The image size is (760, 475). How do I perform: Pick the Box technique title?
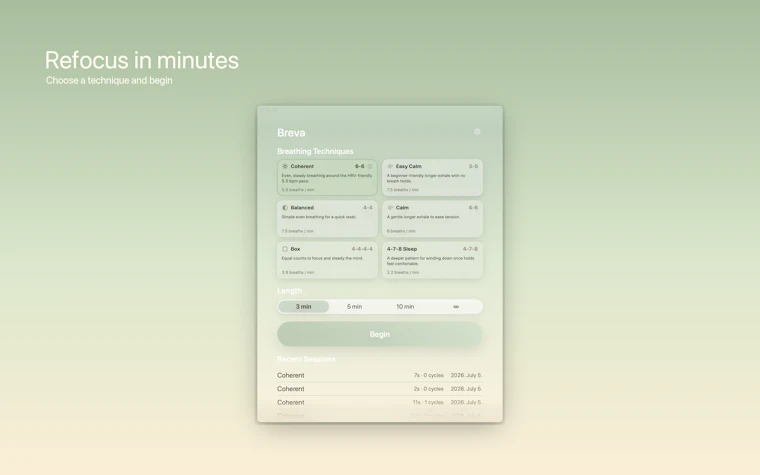[x=295, y=249]
